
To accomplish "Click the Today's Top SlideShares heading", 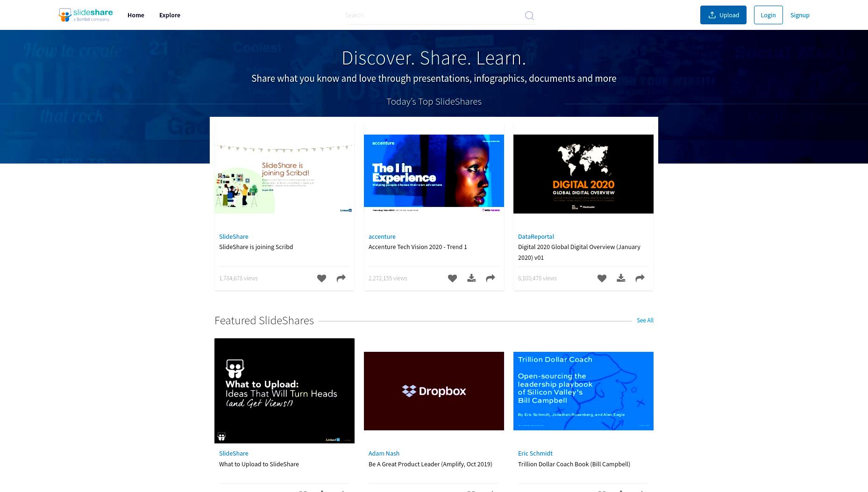I will [x=434, y=101].
